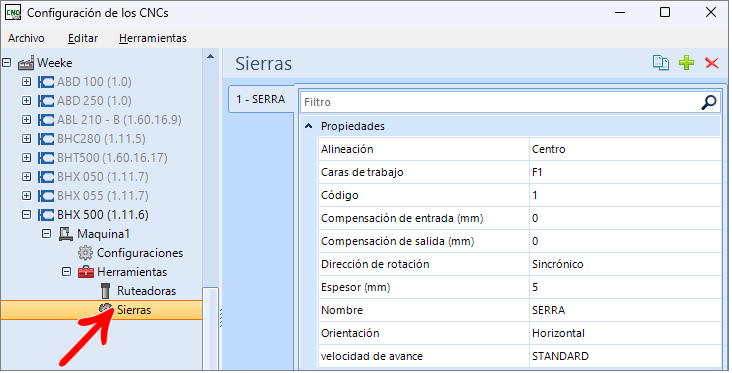Click the CNC application icon in title bar
Image resolution: width=732 pixels, height=373 pixels.
coord(13,13)
